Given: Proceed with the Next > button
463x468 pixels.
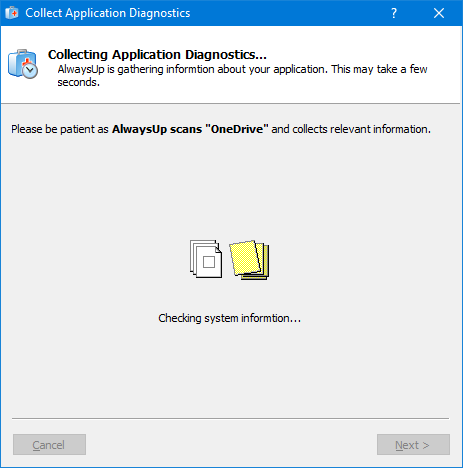Looking at the screenshot, I should click(413, 444).
